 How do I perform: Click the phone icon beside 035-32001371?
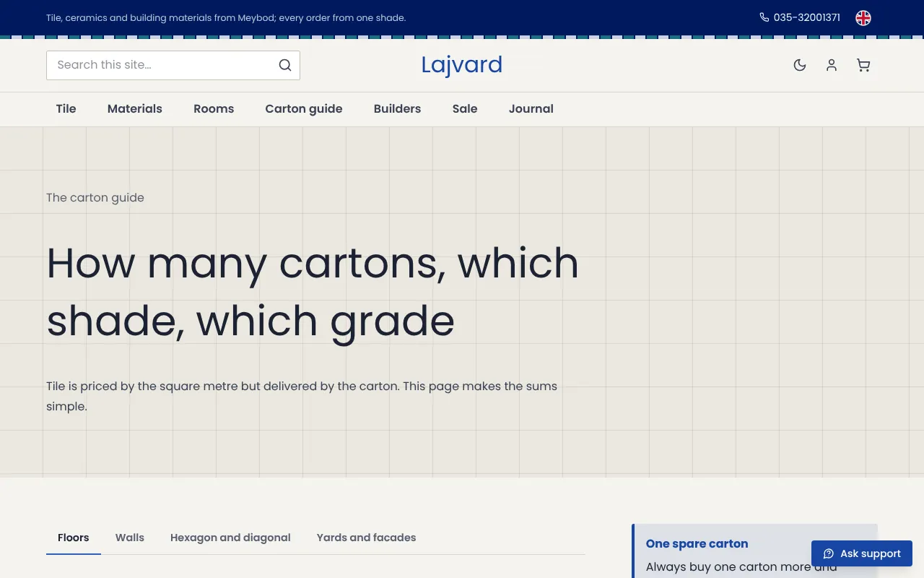764,17
